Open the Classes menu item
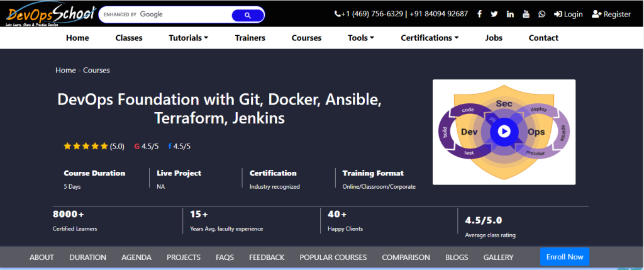The width and height of the screenshot is (644, 270). 129,38
